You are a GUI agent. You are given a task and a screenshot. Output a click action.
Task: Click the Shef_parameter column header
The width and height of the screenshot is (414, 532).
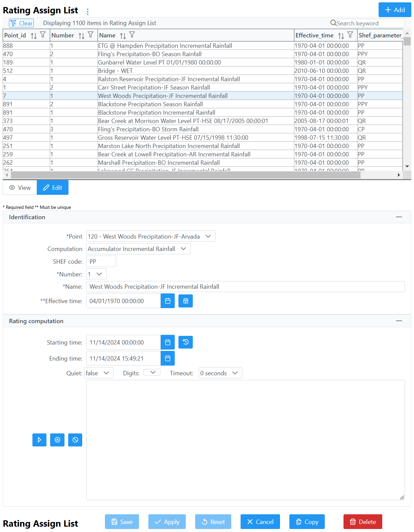click(x=380, y=35)
